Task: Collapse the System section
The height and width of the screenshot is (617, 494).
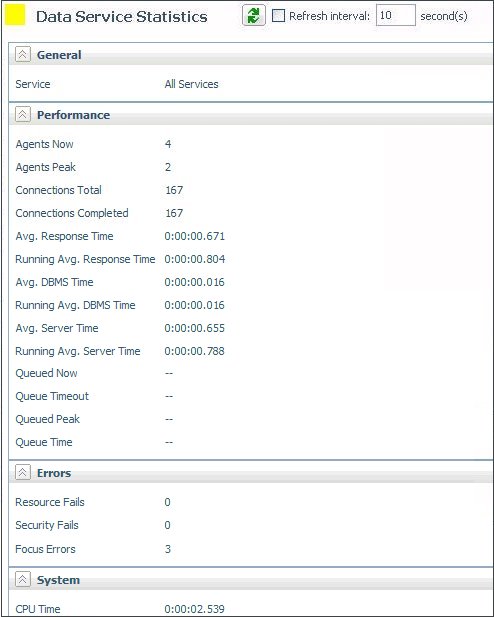Action: click(22, 580)
